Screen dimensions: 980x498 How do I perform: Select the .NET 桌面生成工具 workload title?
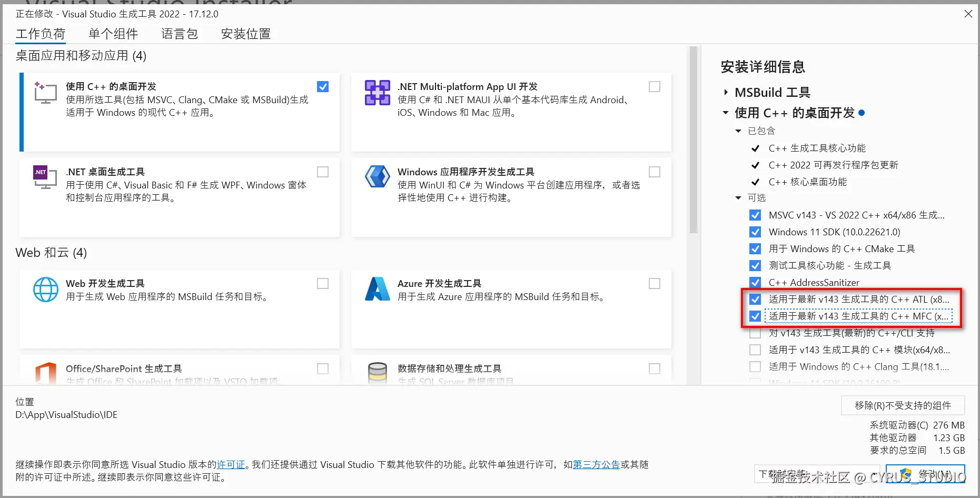[105, 172]
